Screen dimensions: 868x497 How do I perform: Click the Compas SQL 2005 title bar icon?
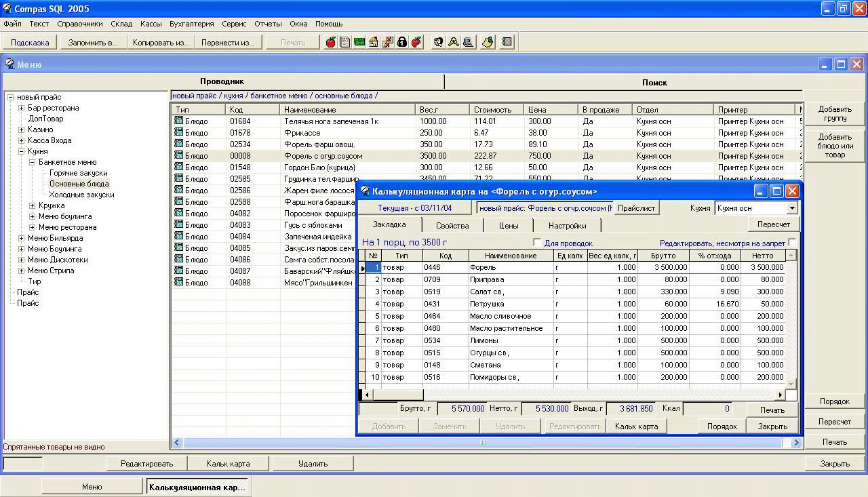pyautogui.click(x=7, y=8)
